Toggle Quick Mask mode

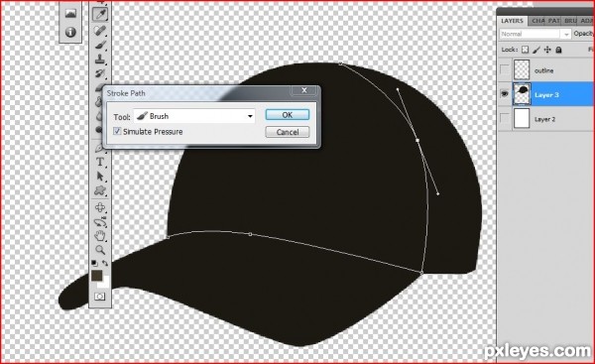(100, 297)
